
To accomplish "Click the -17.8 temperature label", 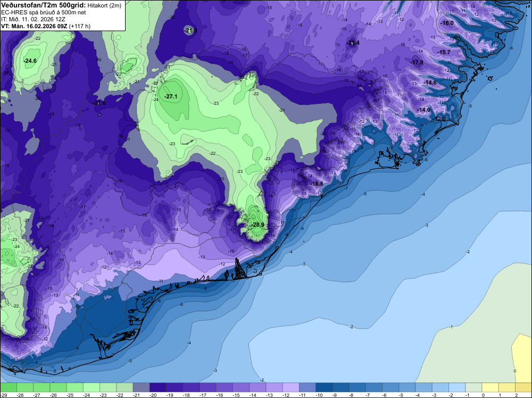I will (x=417, y=62).
